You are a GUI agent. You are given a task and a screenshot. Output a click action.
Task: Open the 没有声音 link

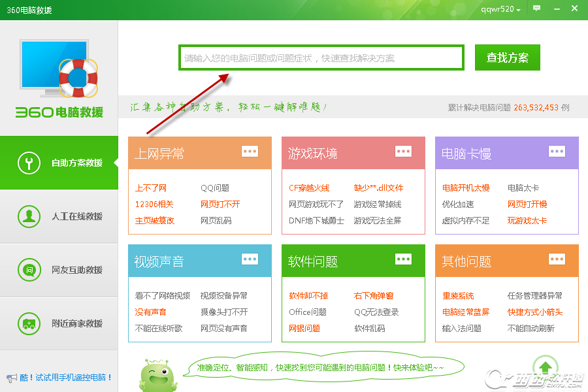coord(151,312)
